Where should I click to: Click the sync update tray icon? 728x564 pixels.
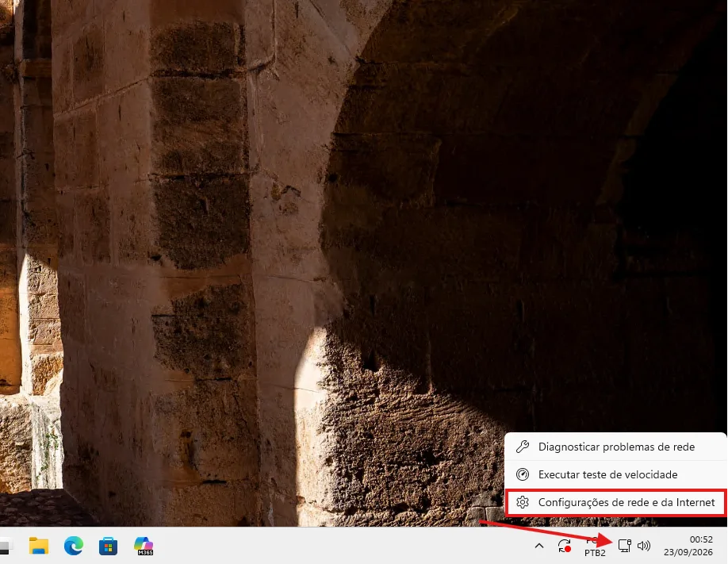(x=565, y=546)
